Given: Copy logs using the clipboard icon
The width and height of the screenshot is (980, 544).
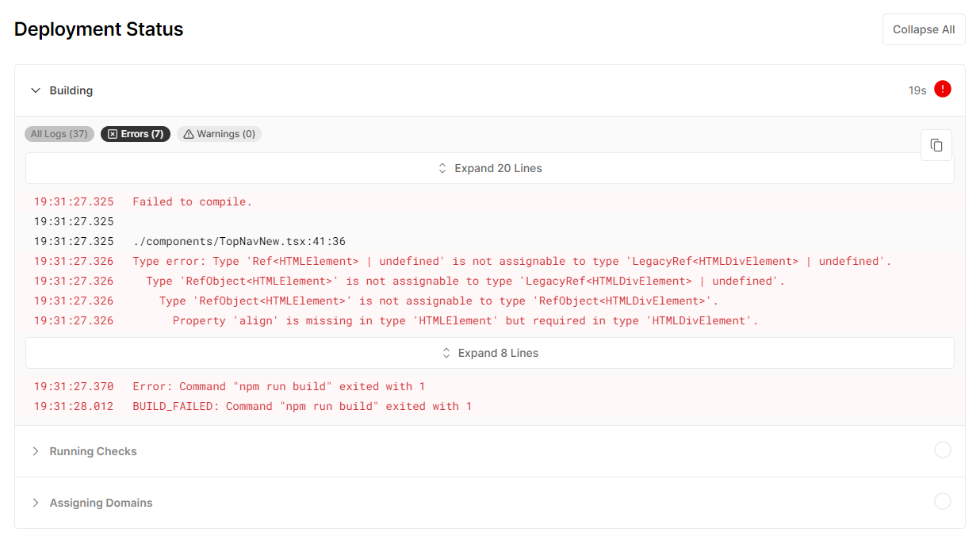Looking at the screenshot, I should (936, 145).
